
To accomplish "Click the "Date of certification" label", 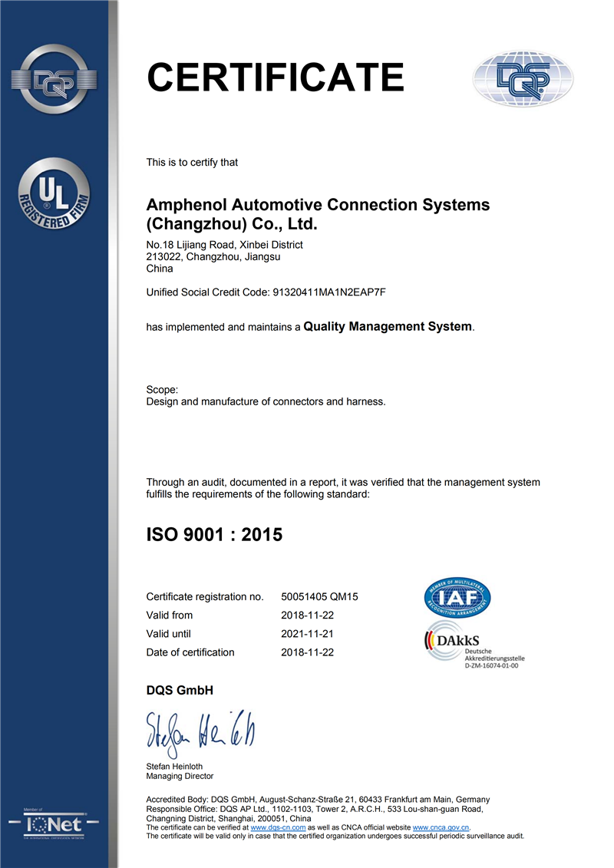I will click(x=190, y=652).
